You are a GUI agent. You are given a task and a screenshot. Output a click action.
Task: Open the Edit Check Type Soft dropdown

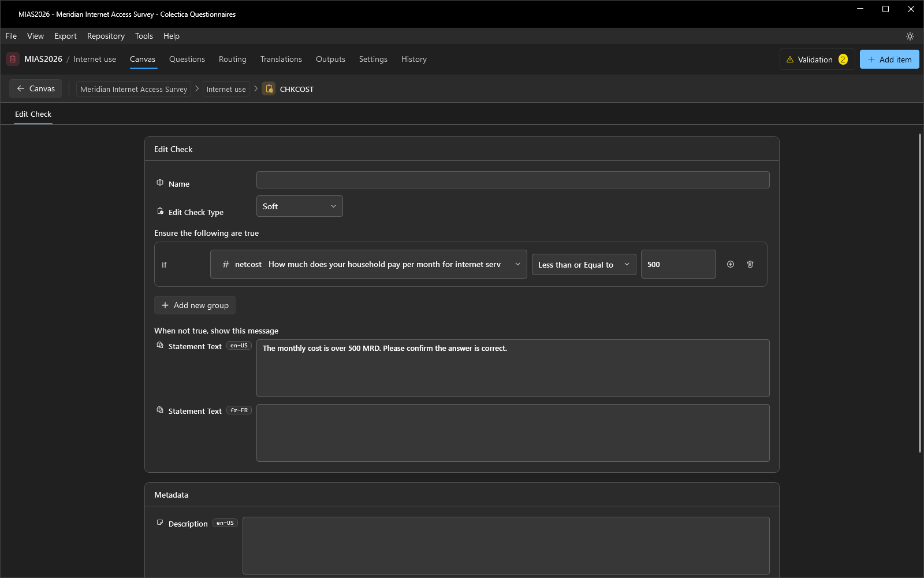(x=300, y=206)
